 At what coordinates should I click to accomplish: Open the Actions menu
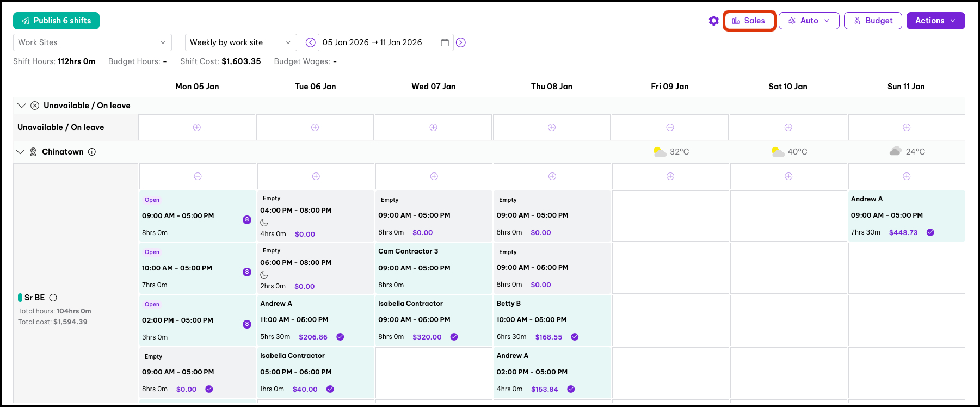click(935, 21)
